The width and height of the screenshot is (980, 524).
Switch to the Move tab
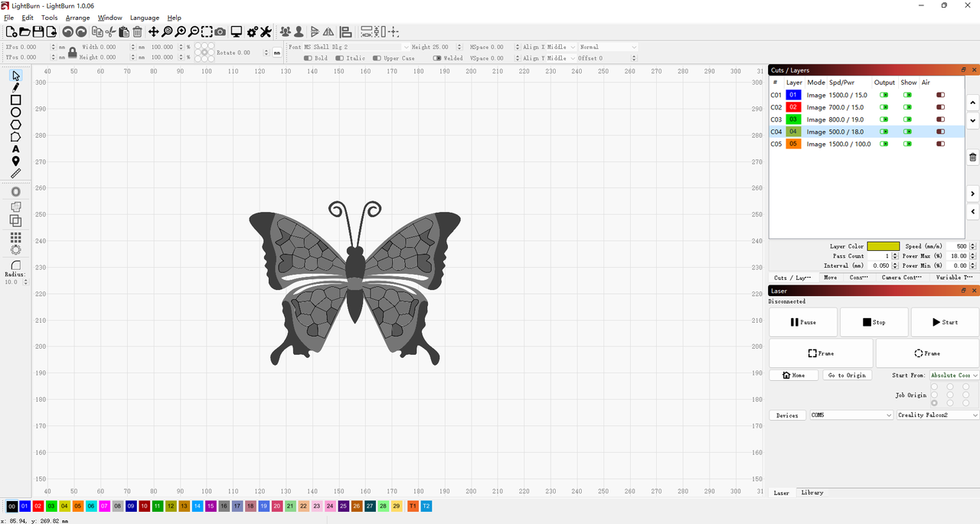(831, 278)
